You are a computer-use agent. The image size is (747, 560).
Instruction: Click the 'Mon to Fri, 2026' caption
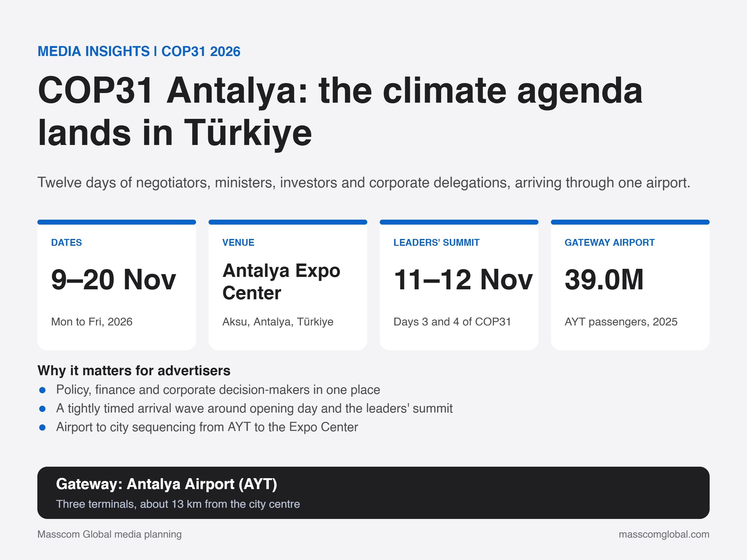(92, 322)
